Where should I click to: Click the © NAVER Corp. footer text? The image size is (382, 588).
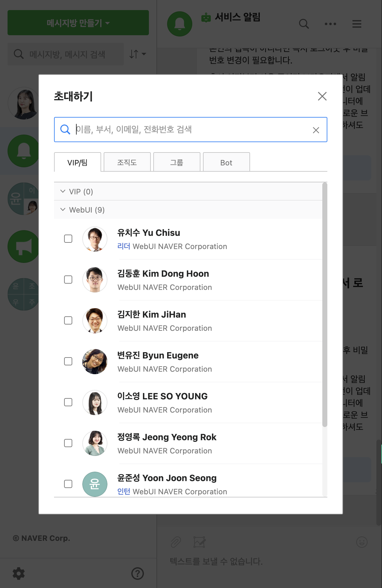click(41, 538)
